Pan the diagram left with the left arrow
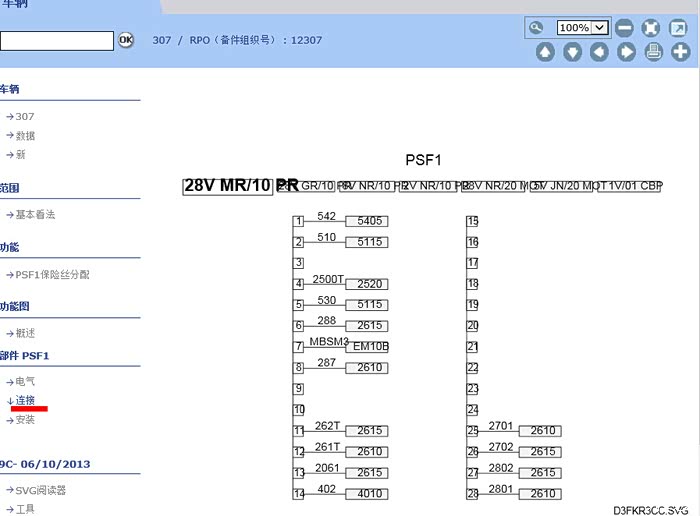Image resolution: width=700 pixels, height=516 pixels. click(599, 52)
